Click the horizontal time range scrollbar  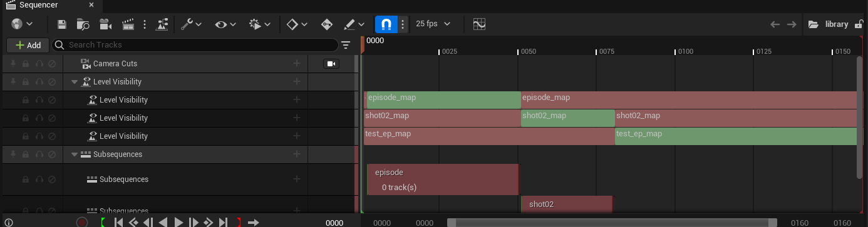612,223
